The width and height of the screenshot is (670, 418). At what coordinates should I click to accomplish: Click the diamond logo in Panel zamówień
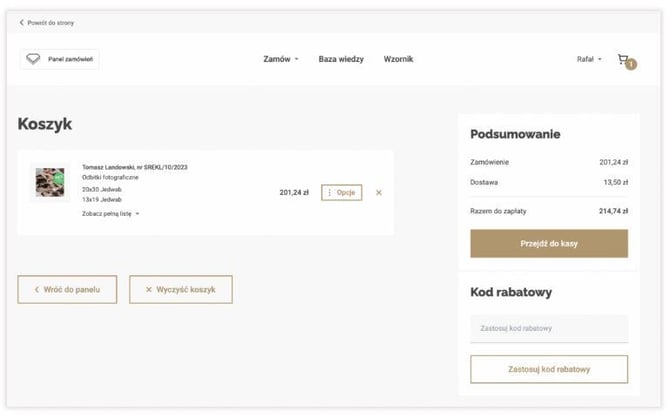[33, 59]
